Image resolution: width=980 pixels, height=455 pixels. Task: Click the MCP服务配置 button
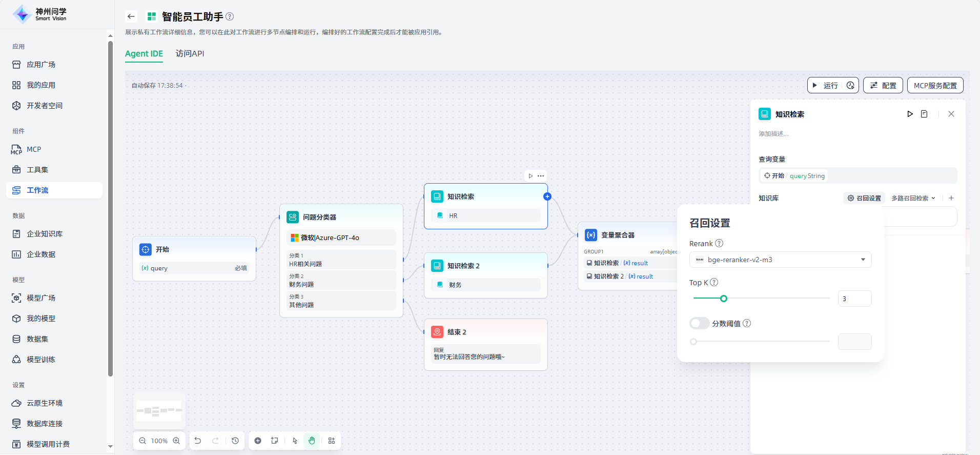pyautogui.click(x=935, y=85)
